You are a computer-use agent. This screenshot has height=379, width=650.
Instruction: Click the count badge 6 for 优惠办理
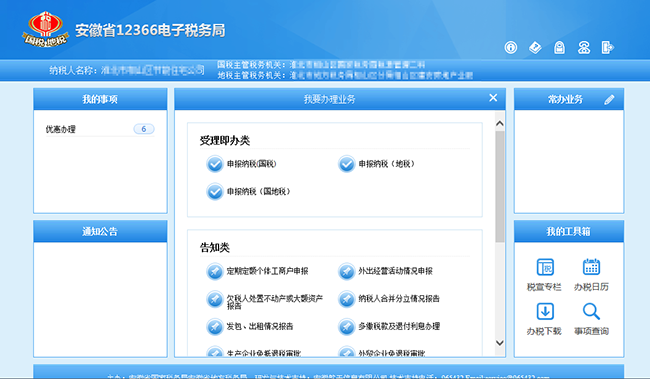click(143, 129)
